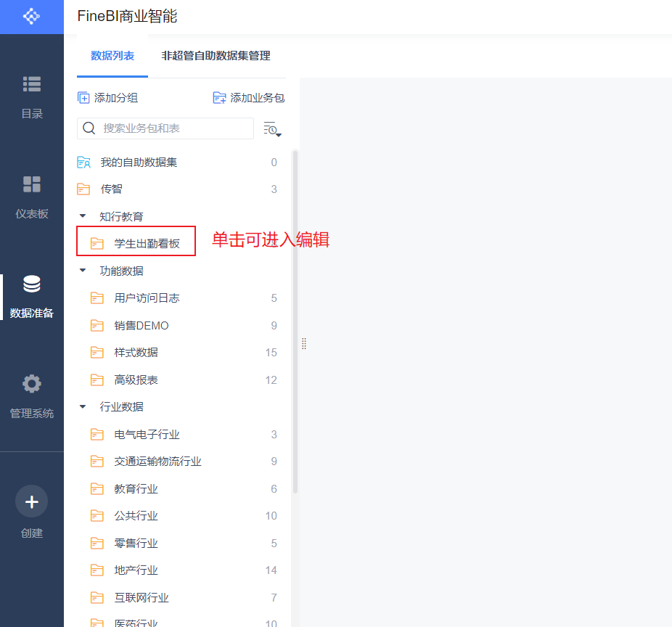Click the 我的自助数据集 icon

coord(83,163)
